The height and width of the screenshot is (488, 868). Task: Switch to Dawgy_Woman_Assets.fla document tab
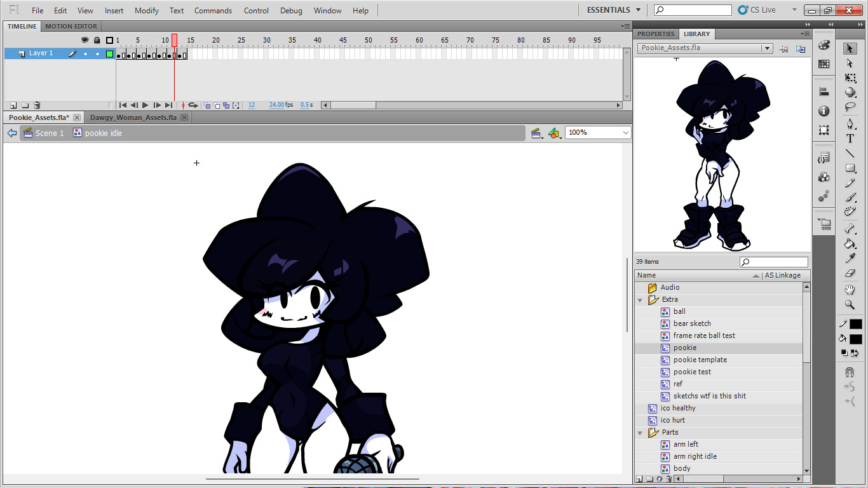tap(133, 118)
